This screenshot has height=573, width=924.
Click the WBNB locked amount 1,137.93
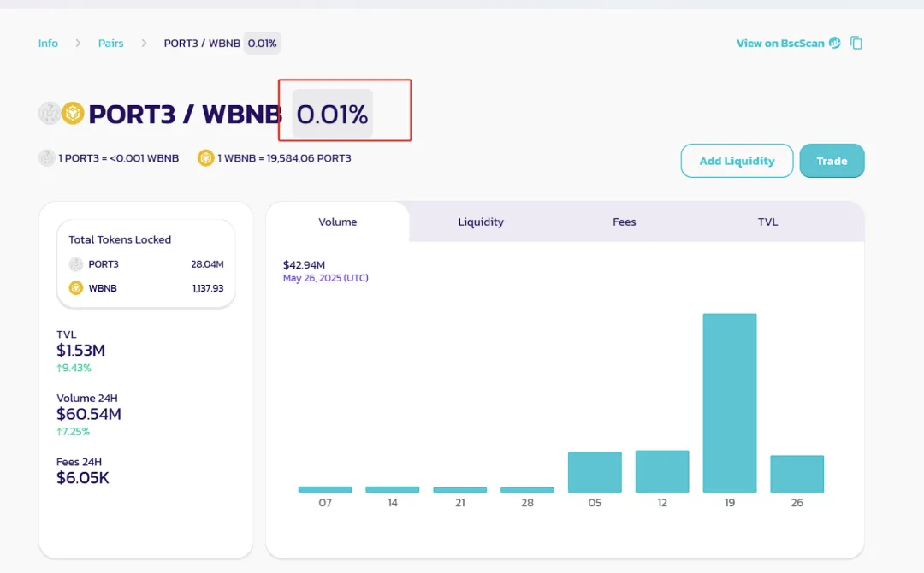tap(208, 288)
